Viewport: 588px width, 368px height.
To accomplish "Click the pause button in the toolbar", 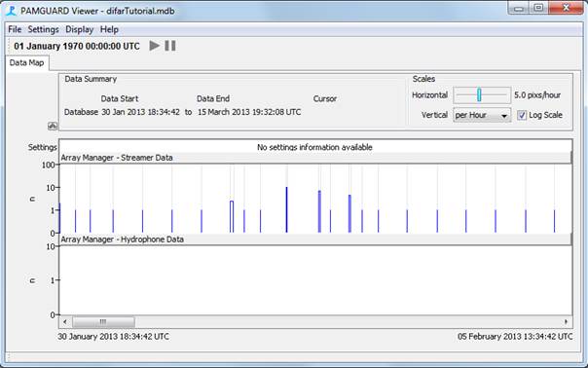I will coord(170,46).
